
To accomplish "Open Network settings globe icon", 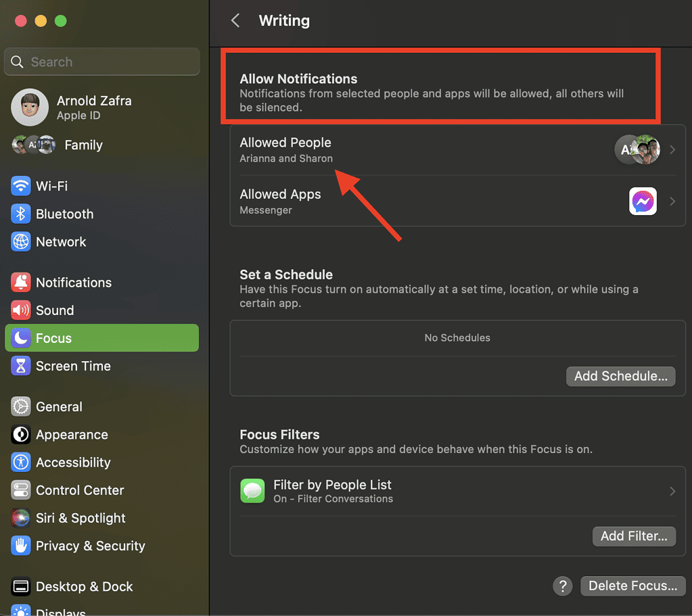I will pos(21,241).
